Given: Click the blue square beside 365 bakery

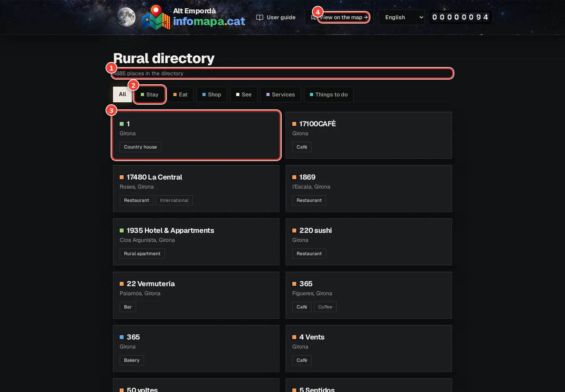Looking at the screenshot, I should 122,337.
